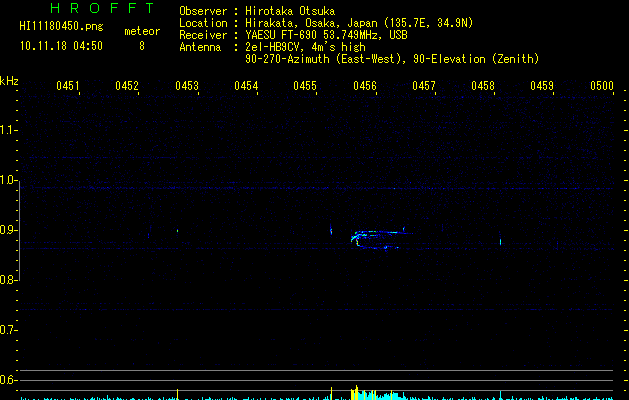The height and width of the screenshot is (400, 629).
Task: Select the Observer line Hirotaka Otsuka
Action: (257, 11)
